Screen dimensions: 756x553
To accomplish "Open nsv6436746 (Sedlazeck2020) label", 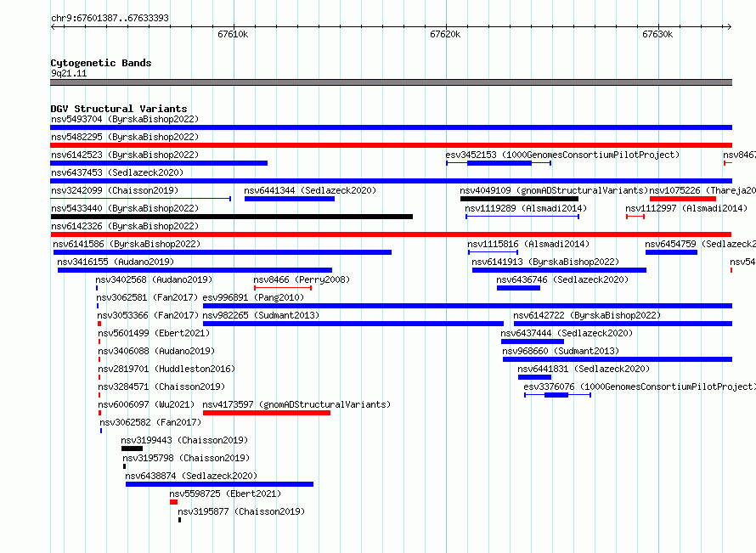I will coord(562,279).
